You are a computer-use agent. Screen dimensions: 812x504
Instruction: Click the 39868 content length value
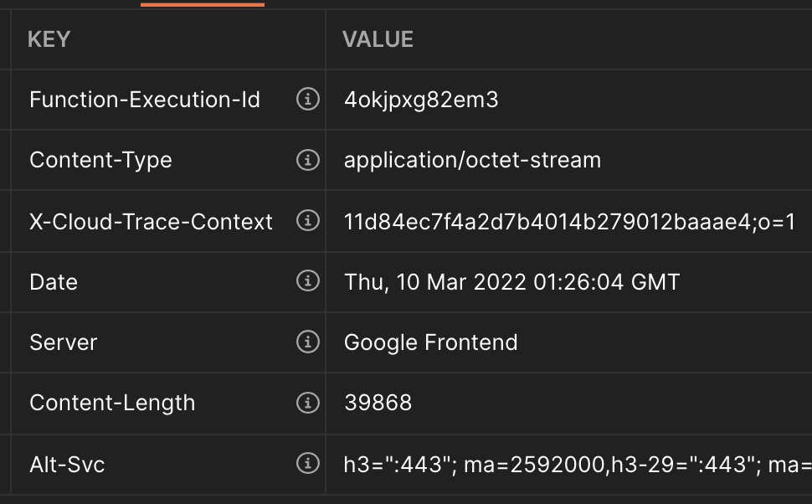coord(378,403)
